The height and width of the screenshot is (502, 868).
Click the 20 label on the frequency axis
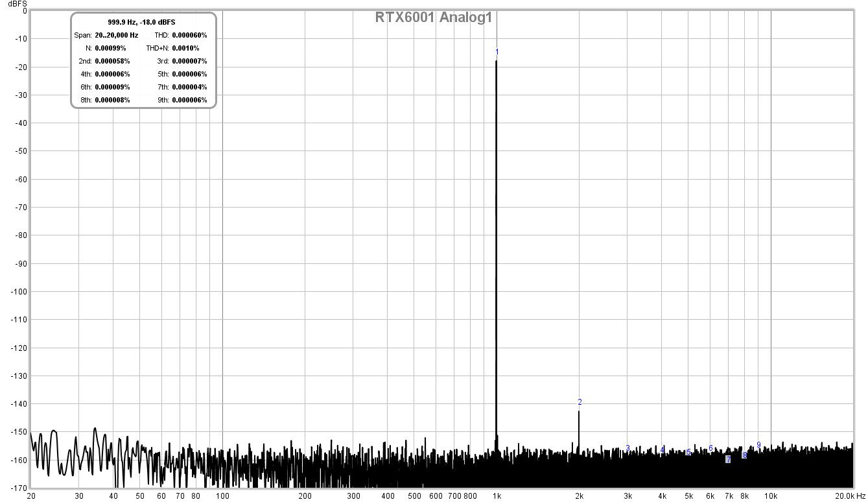[x=31, y=496]
